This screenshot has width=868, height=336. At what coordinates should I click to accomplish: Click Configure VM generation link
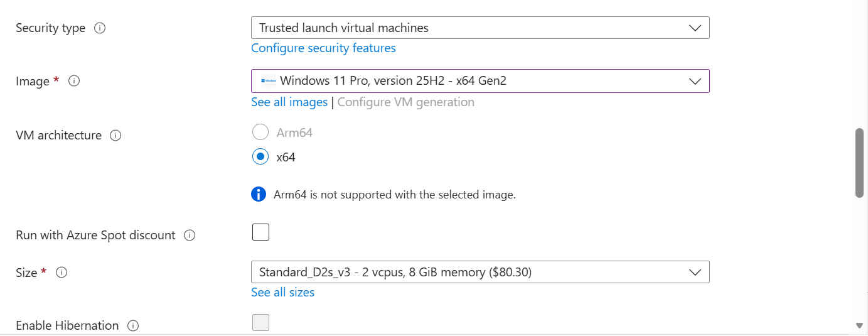[405, 102]
